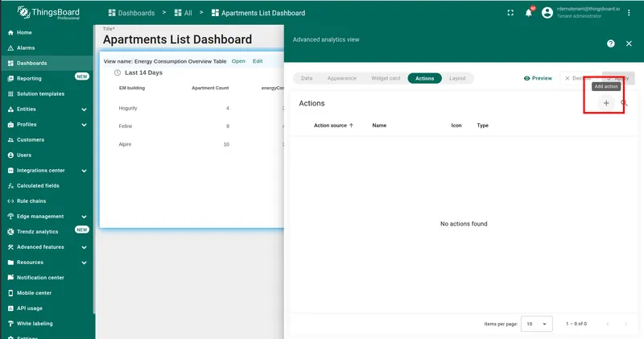Sort by Action source column
644x339 pixels.
click(x=333, y=126)
